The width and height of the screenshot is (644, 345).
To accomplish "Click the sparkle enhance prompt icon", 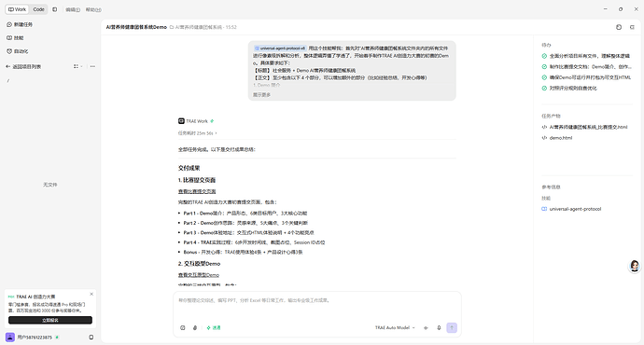I will (x=426, y=328).
